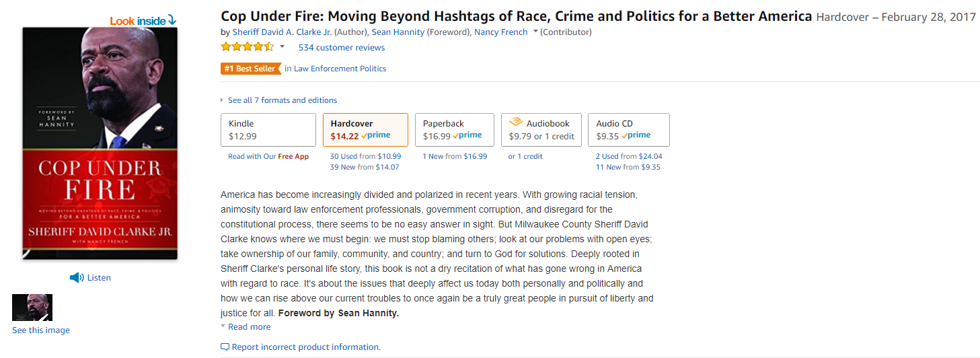
Task: Click the star rating icons
Action: (x=248, y=47)
